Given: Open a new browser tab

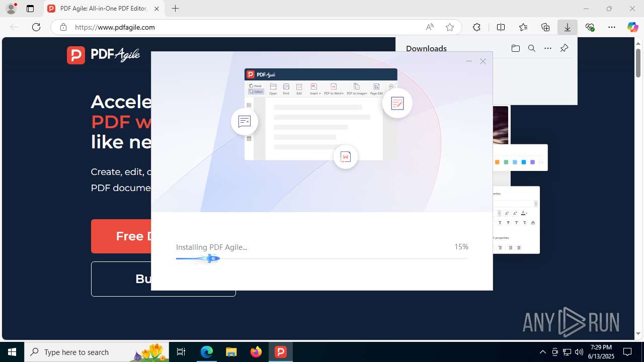Looking at the screenshot, I should [x=175, y=9].
